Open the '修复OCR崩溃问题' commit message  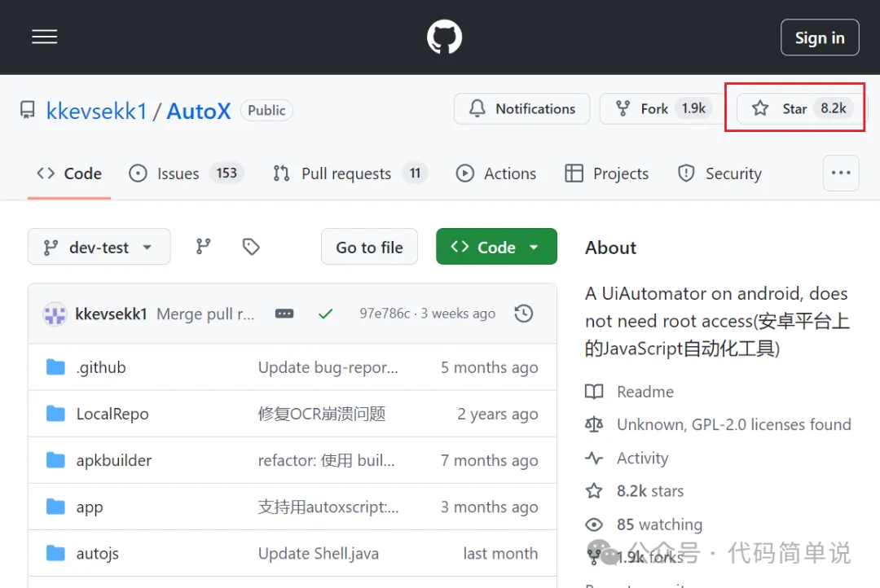[322, 414]
